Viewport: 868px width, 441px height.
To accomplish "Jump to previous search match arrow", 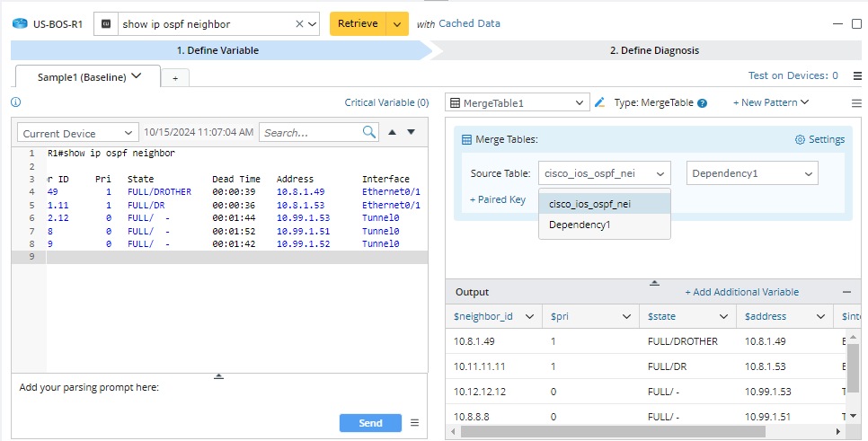I will [392, 133].
